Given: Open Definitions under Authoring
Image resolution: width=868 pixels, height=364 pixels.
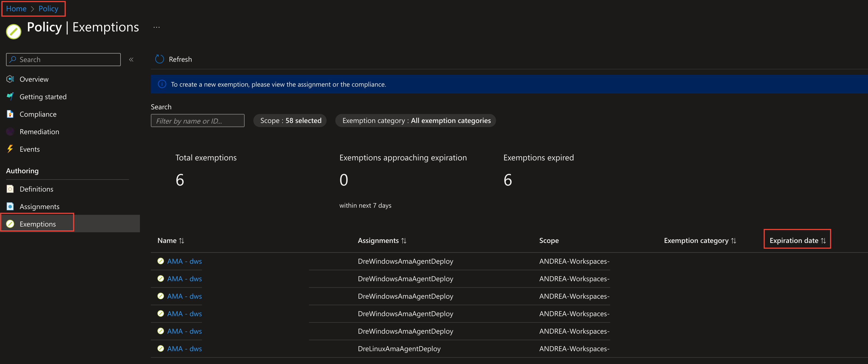Looking at the screenshot, I should coord(36,189).
